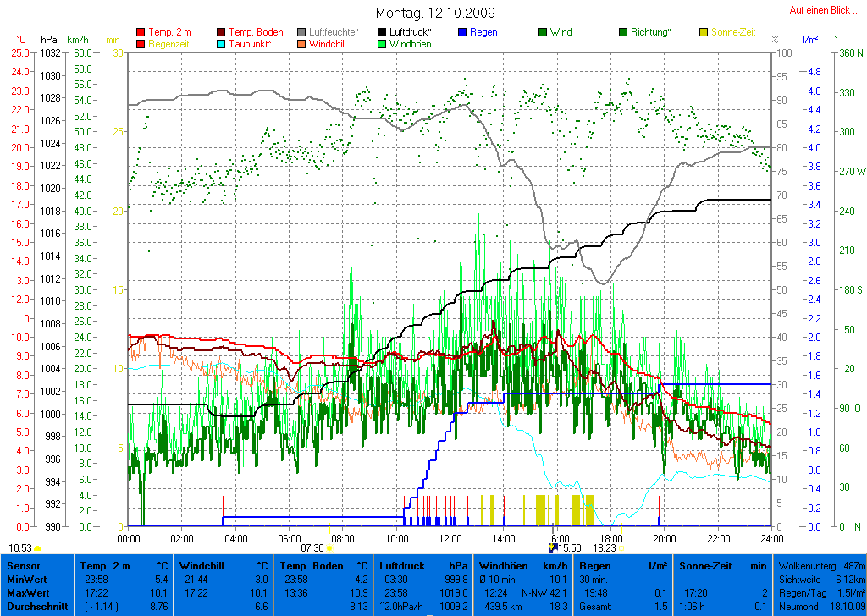This screenshot has height=616, width=867.
Task: Click the Sensor header in the table
Action: coord(23,565)
